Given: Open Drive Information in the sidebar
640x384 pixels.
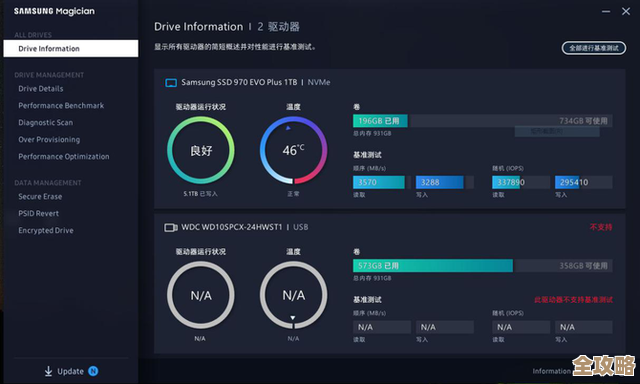Looking at the screenshot, I should pyautogui.click(x=71, y=49).
